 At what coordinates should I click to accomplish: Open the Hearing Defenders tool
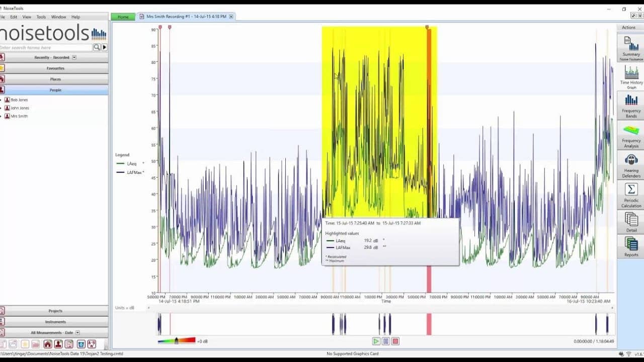coord(630,165)
